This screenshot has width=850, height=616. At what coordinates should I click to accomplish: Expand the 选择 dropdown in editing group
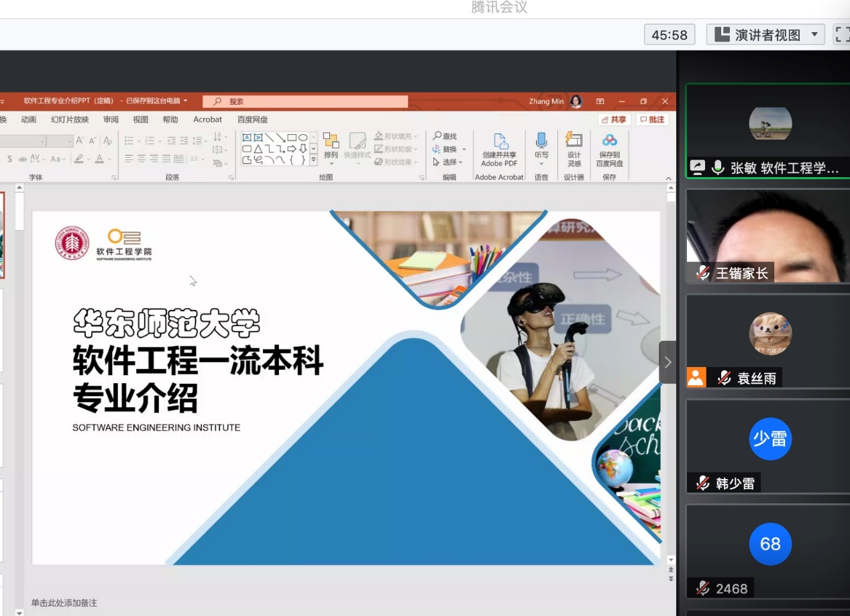click(x=448, y=162)
